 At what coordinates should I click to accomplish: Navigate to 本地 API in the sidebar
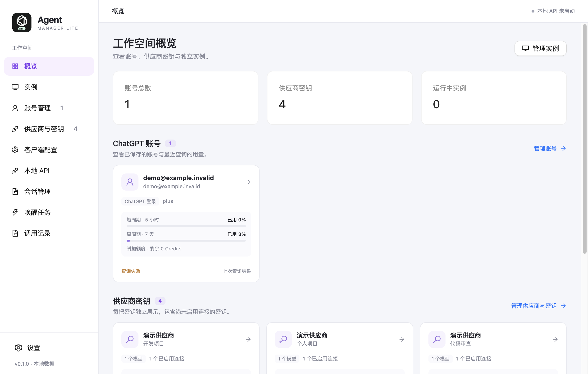tap(49, 171)
